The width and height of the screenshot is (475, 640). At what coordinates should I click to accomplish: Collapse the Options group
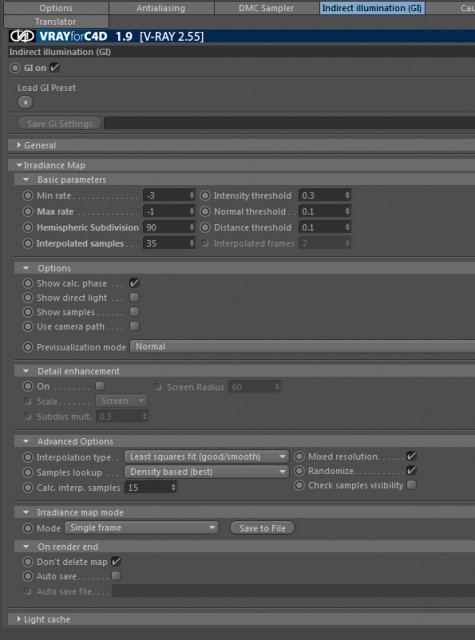(x=26, y=268)
